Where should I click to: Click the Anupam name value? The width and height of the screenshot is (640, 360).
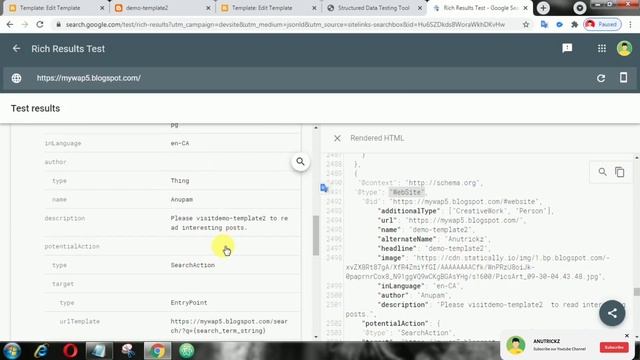coord(182,200)
